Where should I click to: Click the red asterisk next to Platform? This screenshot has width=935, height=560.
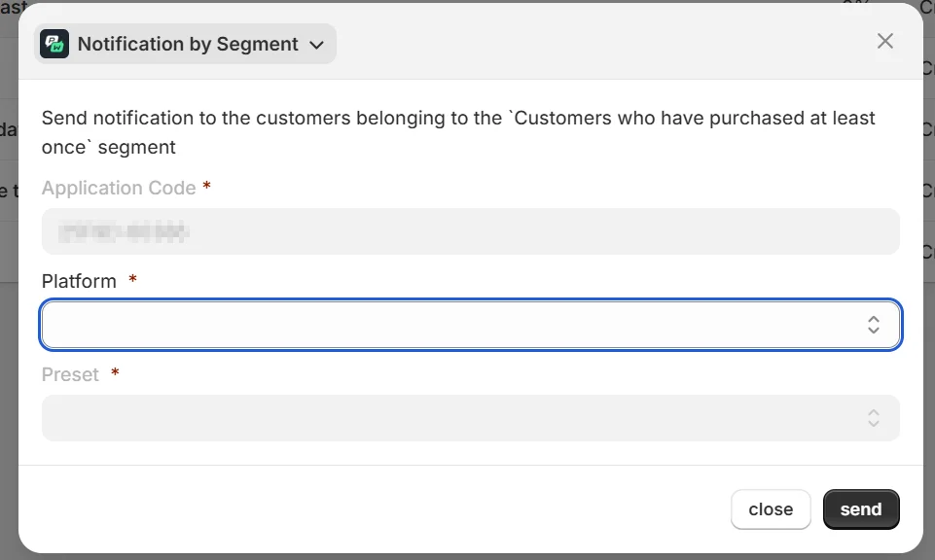pyautogui.click(x=133, y=280)
